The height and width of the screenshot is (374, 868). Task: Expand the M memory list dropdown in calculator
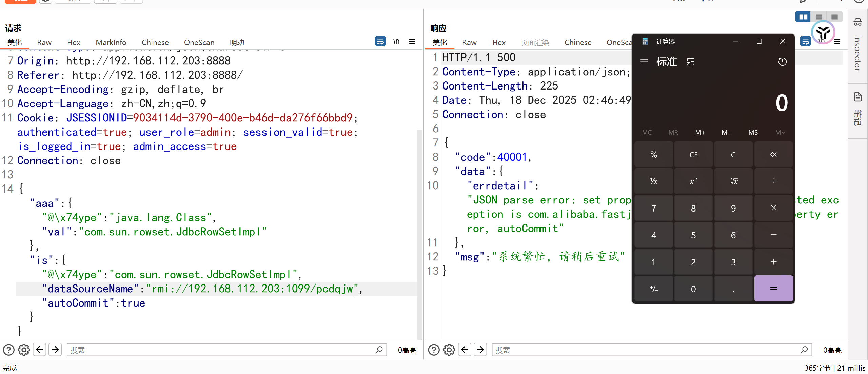click(780, 132)
